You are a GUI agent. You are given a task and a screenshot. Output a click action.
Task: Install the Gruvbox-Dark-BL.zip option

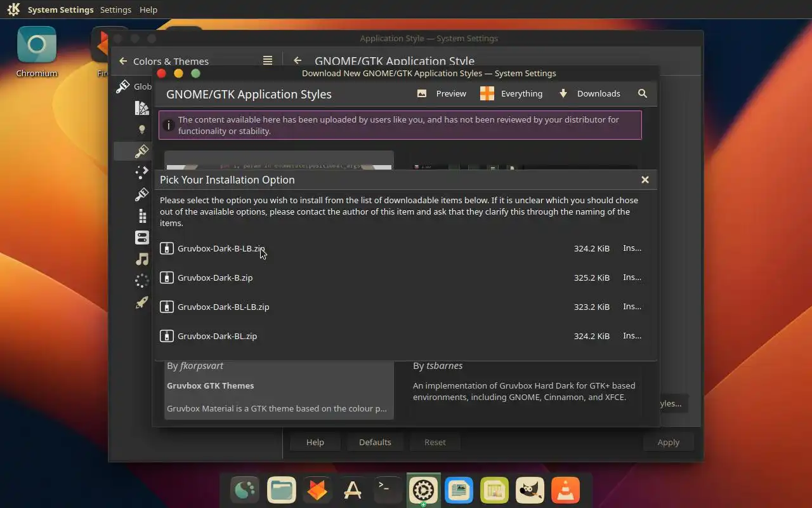pos(632,336)
